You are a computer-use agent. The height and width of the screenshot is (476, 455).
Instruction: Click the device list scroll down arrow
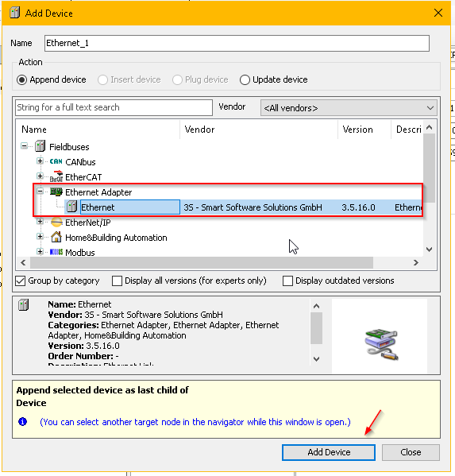click(429, 250)
